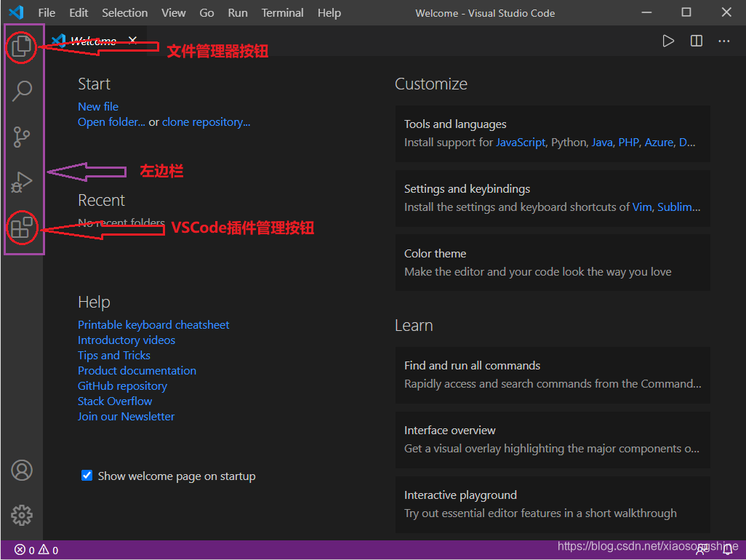
Task: Open the Explorer file manager icon
Action: (21, 46)
